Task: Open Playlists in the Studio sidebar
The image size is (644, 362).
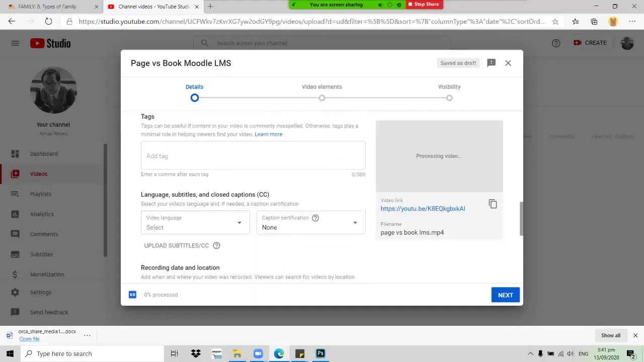Action: 52,194
